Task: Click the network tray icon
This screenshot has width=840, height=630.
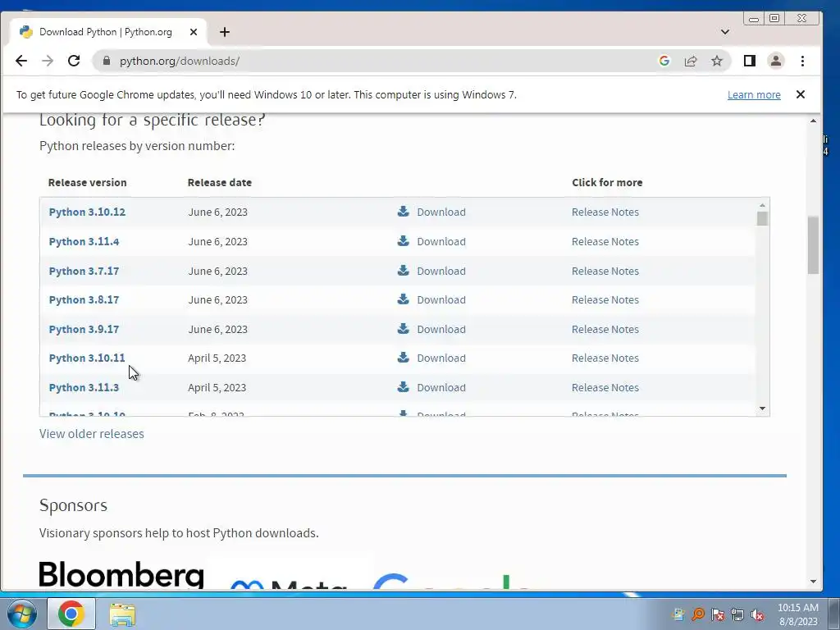Action: (737, 614)
